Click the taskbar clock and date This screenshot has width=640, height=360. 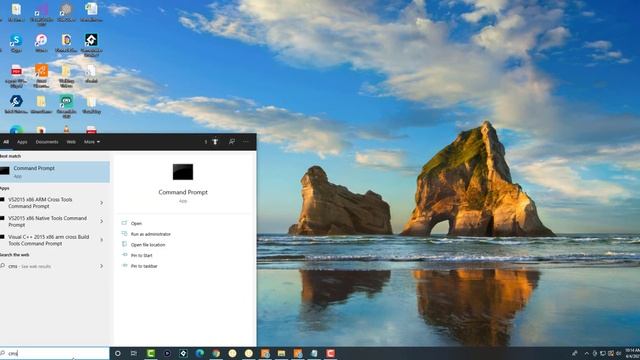coord(632,353)
